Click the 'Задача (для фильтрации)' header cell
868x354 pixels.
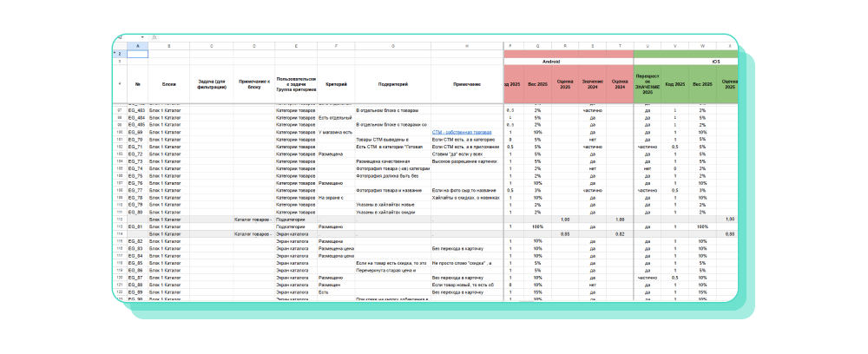[x=210, y=84]
